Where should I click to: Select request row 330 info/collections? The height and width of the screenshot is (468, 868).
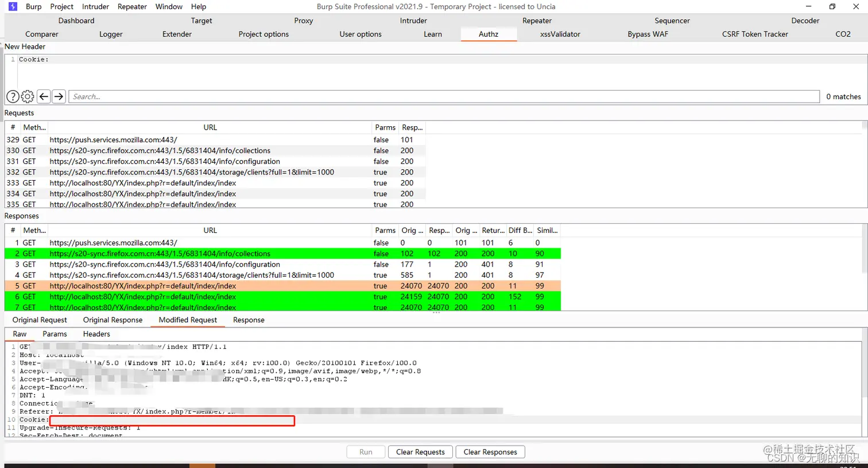[215, 151]
